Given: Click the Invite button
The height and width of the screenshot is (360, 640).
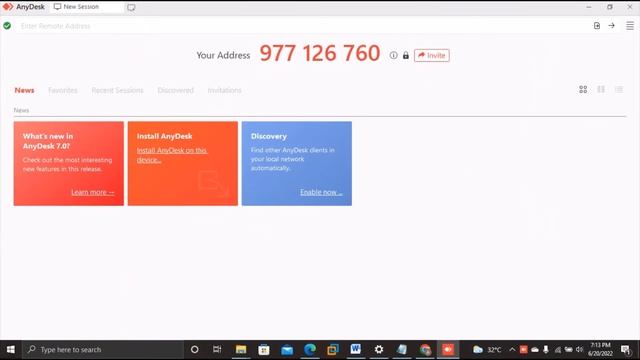Looking at the screenshot, I should point(431,55).
